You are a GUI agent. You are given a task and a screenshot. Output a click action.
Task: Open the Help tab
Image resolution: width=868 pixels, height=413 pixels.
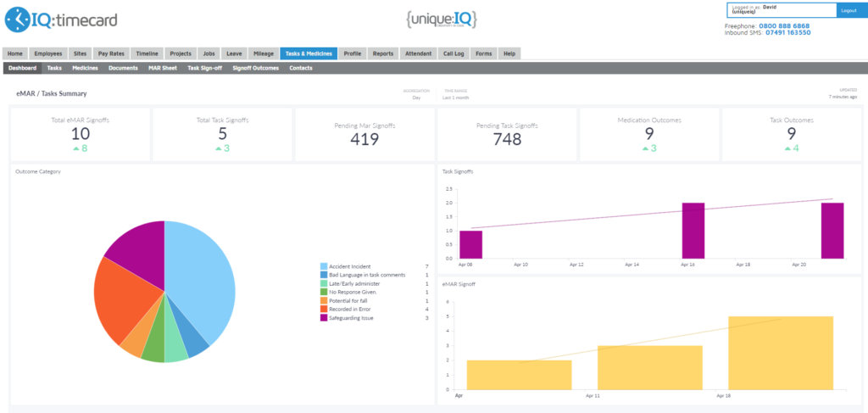pos(509,53)
